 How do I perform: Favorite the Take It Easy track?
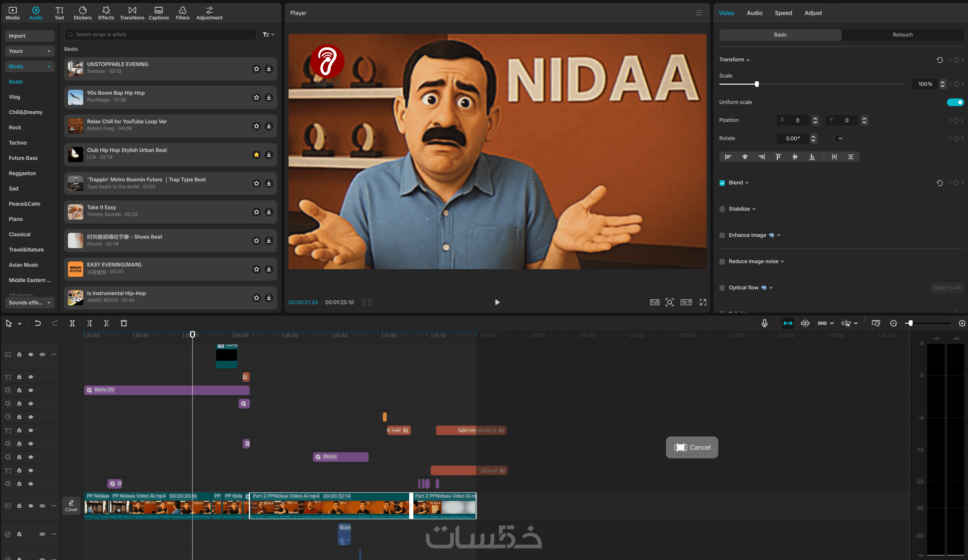pos(256,211)
